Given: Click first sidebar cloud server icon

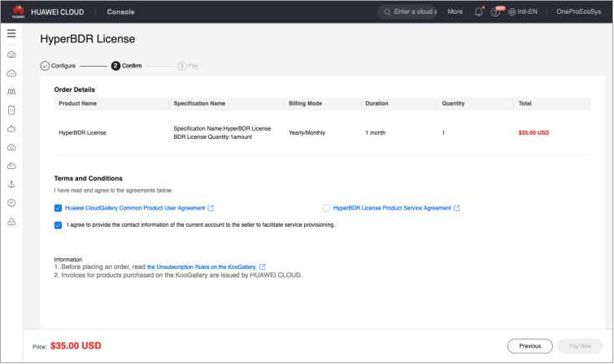Looking at the screenshot, I should [x=11, y=54].
